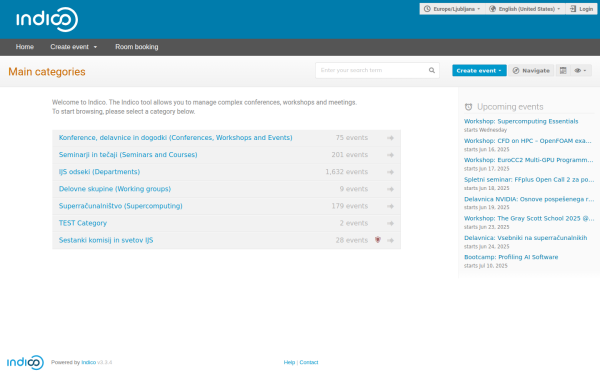
Task: Open Room booking menu item
Action: point(137,47)
